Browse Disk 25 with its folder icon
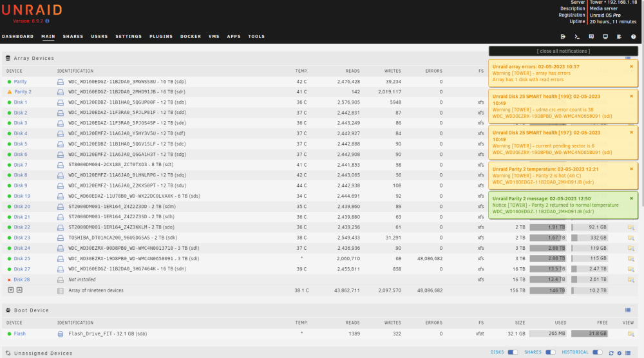 click(x=631, y=259)
